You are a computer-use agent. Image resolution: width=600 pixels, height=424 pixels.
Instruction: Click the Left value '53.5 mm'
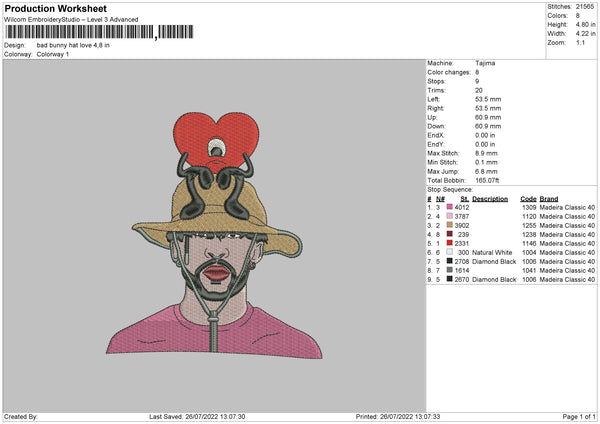(x=488, y=99)
